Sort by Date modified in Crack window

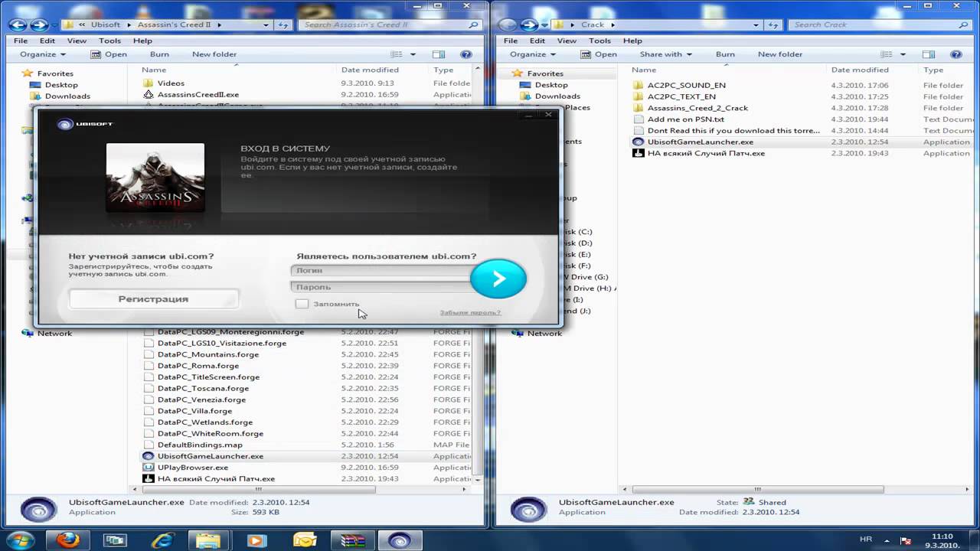coord(860,70)
